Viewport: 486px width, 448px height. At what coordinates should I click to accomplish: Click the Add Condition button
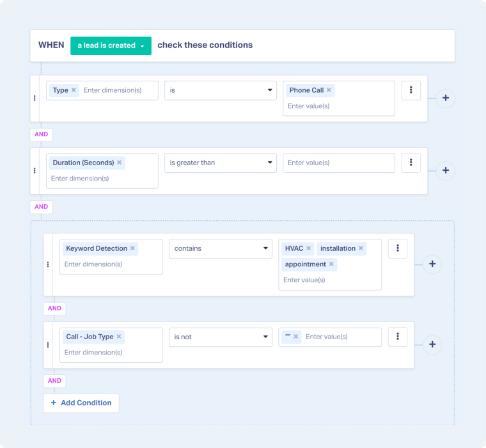point(81,403)
